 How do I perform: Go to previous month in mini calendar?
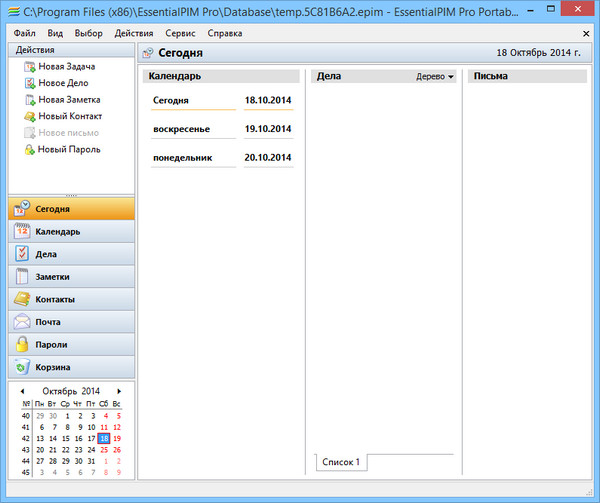point(22,391)
